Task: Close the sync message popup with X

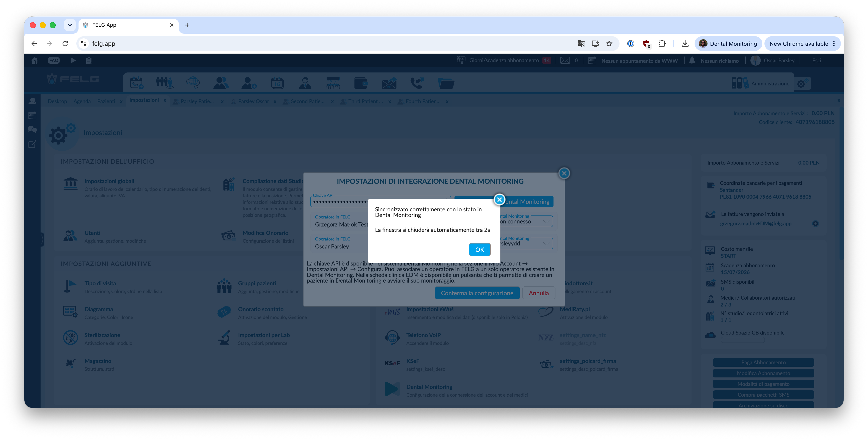Action: click(499, 200)
